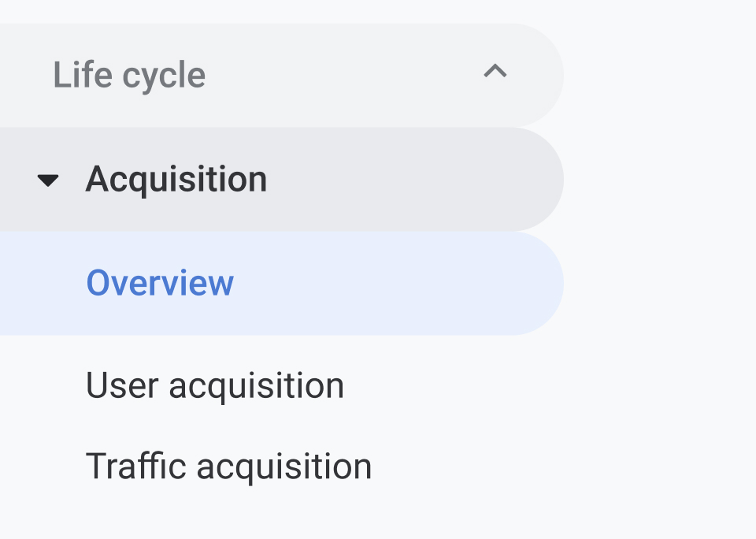Select User acquisition in the sidebar
Image resolution: width=756 pixels, height=539 pixels.
(x=215, y=386)
